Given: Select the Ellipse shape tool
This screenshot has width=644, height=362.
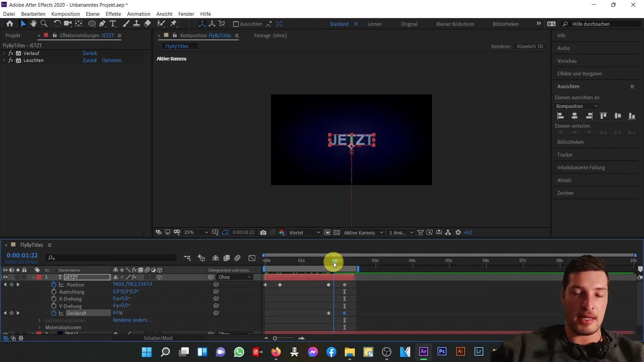Looking at the screenshot, I should point(92,23).
